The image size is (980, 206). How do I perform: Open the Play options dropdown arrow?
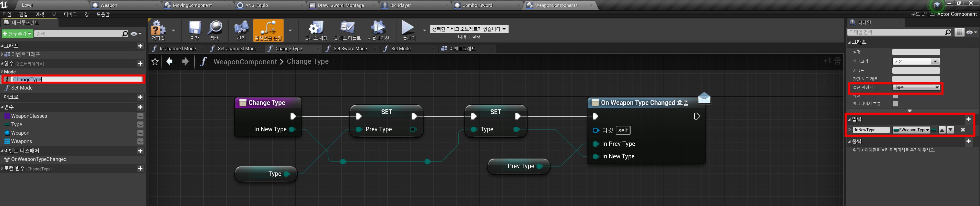[425, 30]
